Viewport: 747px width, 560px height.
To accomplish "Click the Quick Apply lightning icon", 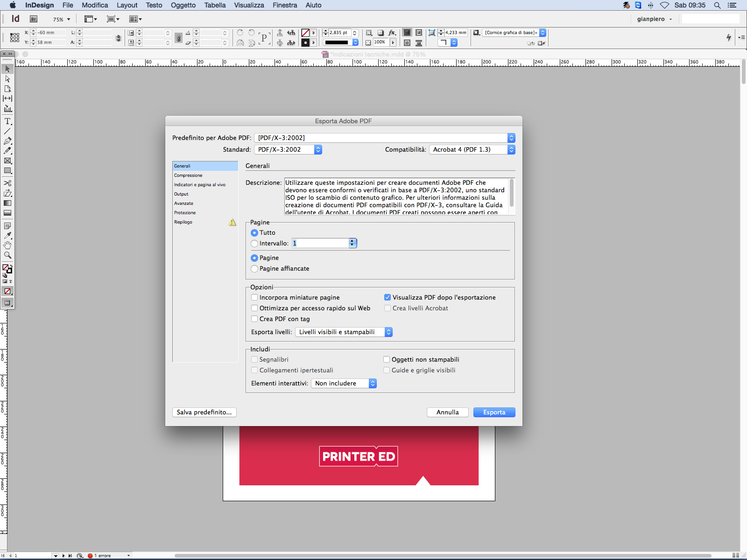I will point(729,37).
